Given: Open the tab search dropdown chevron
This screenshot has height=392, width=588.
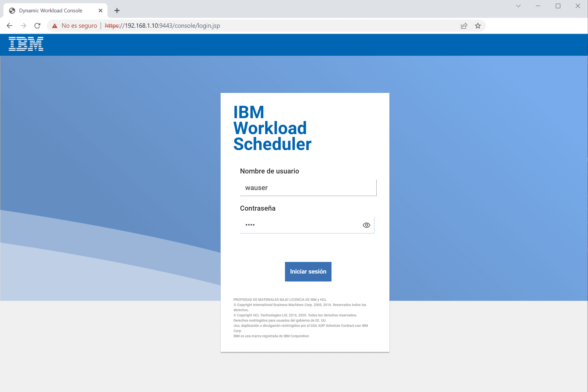Looking at the screenshot, I should [518, 6].
